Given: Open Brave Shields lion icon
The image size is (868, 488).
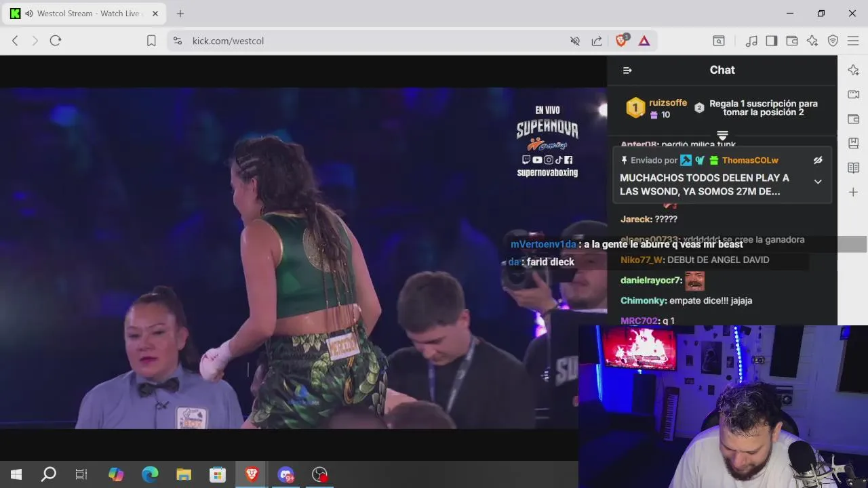Looking at the screenshot, I should tap(621, 41).
